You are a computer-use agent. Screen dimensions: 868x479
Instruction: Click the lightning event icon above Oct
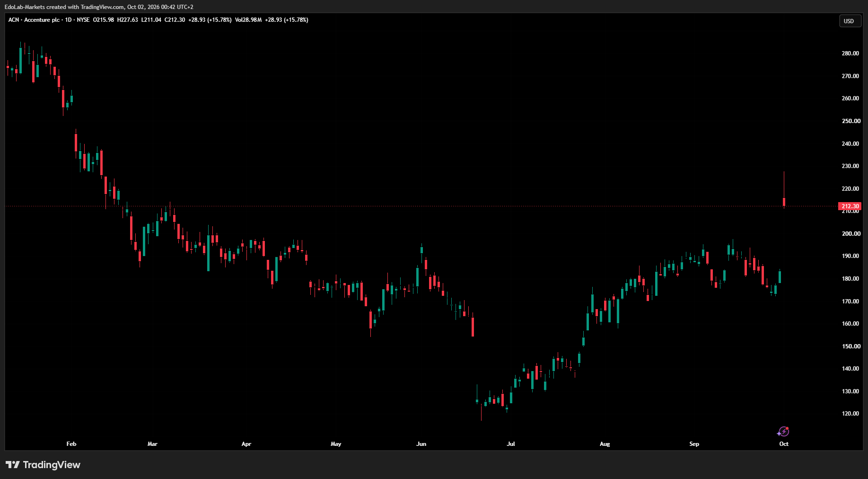pos(783,431)
